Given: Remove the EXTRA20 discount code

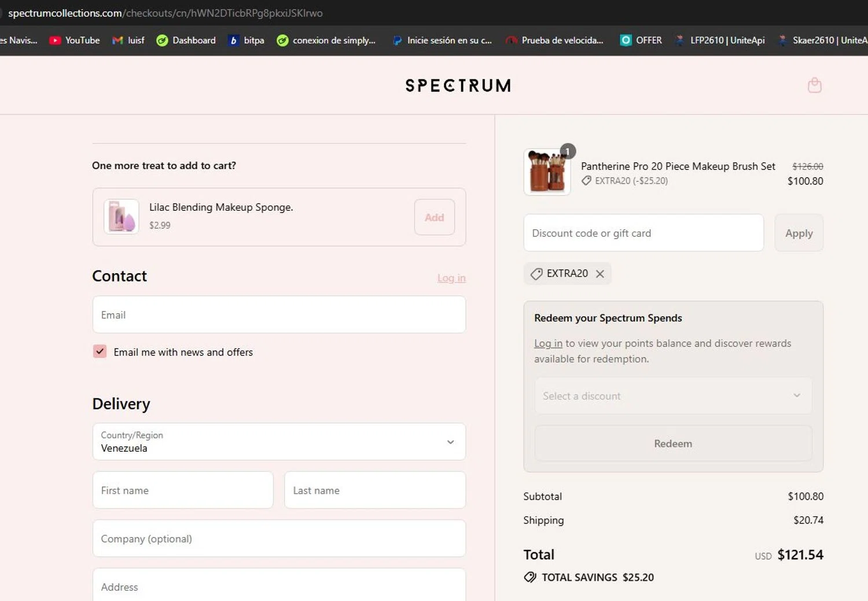Looking at the screenshot, I should pos(600,274).
